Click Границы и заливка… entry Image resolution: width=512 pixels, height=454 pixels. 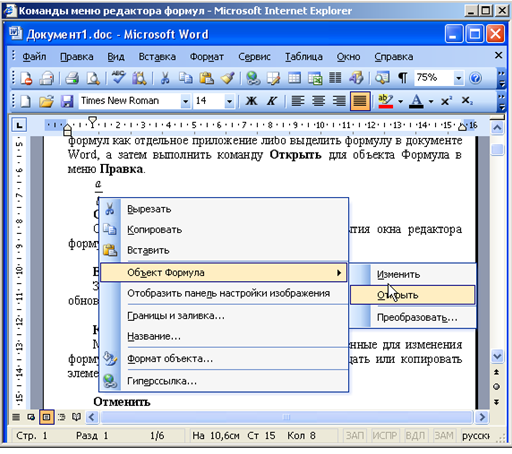pyautogui.click(x=224, y=315)
